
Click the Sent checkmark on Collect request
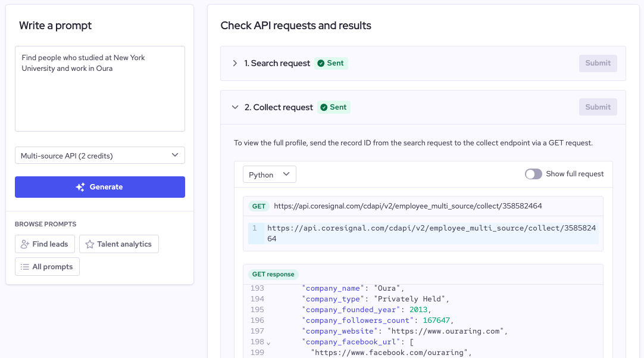coord(324,107)
